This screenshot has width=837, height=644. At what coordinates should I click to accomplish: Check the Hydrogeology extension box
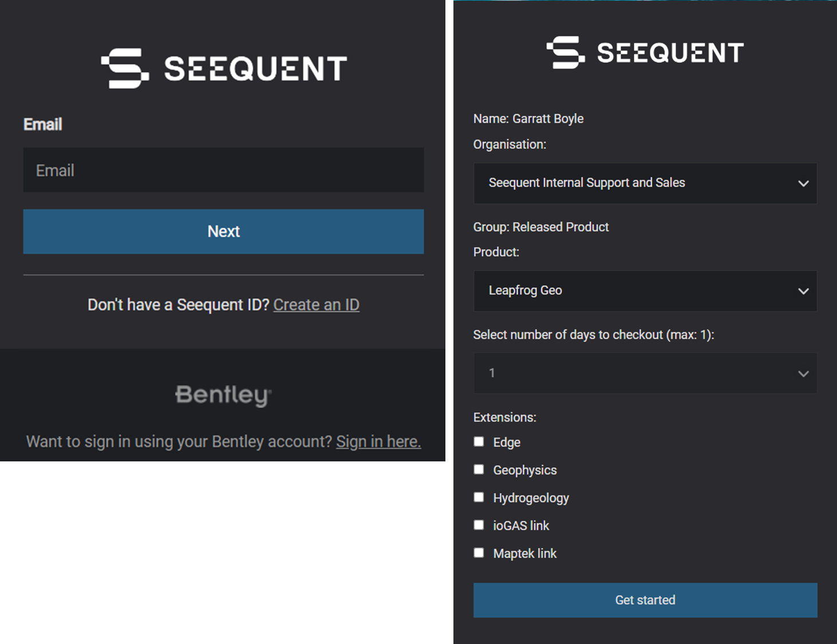pos(479,497)
